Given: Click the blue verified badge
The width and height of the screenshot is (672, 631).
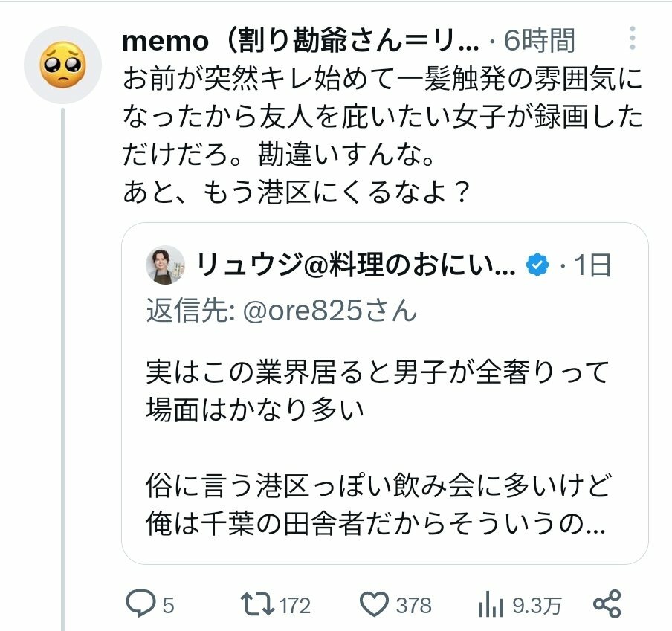Looking at the screenshot, I should pos(537,265).
